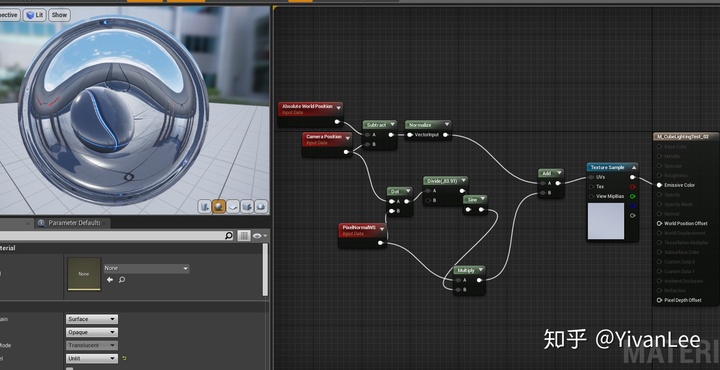Screen dimensions: 720x370
Task: Click the Sine node output pin
Action: 481,210
